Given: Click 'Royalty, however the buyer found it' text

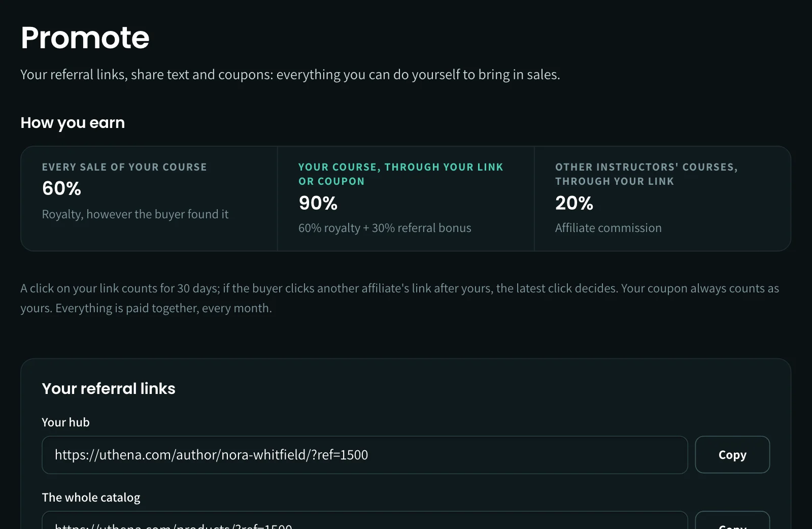Looking at the screenshot, I should tap(135, 214).
